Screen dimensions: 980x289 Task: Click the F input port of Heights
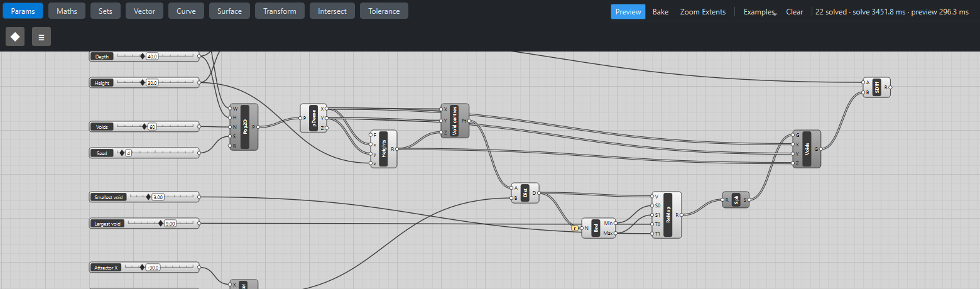(371, 135)
